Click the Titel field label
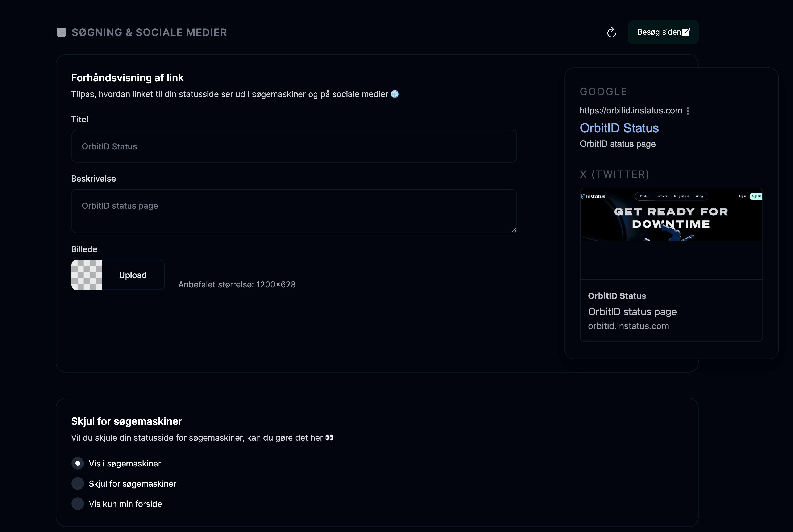Viewport: 793px width, 532px height. [80, 119]
